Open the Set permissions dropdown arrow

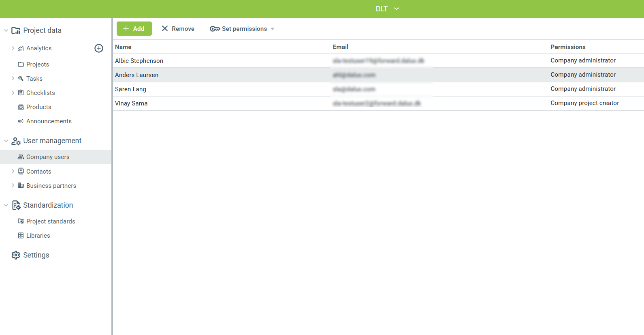pos(273,29)
